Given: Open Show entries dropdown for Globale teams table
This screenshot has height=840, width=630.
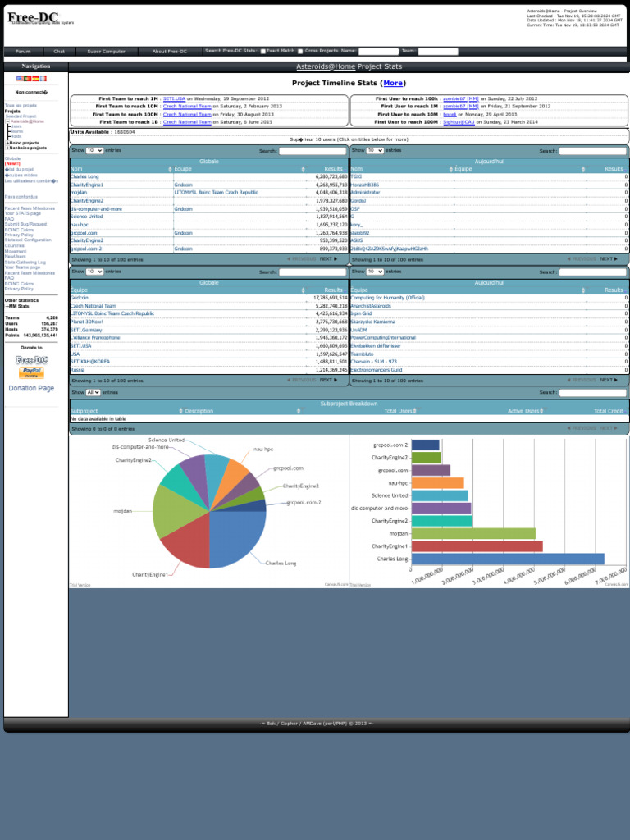Looking at the screenshot, I should click(95, 272).
